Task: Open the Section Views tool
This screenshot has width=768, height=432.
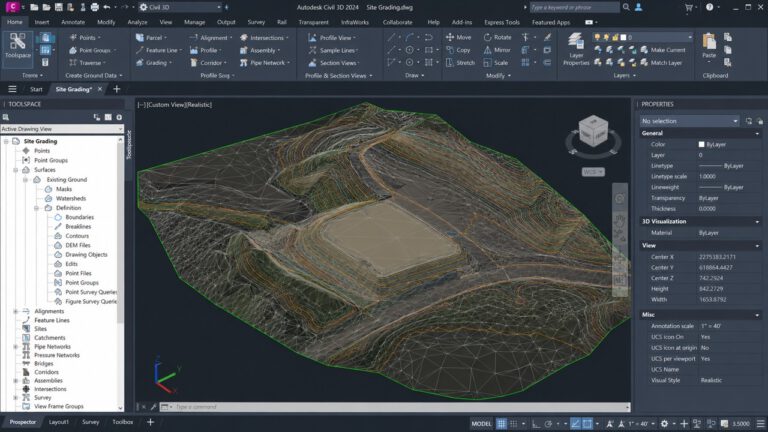Action: click(x=333, y=63)
